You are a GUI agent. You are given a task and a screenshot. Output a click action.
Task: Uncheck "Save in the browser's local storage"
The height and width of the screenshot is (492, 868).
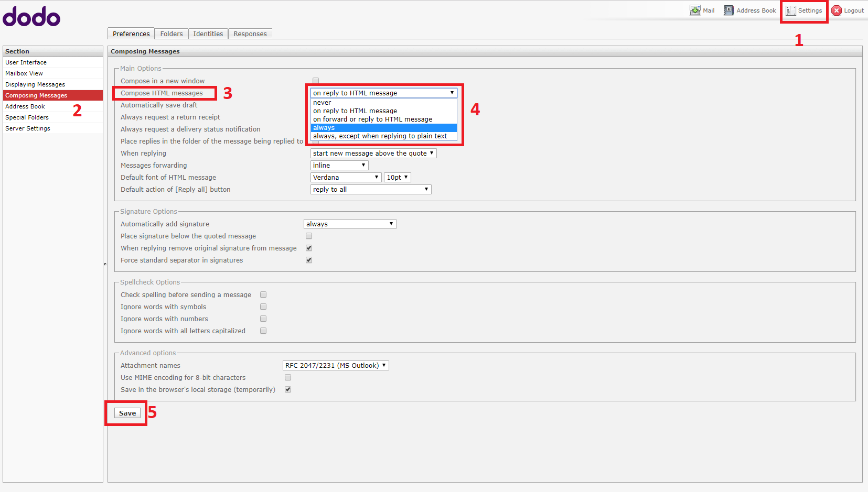(x=287, y=389)
